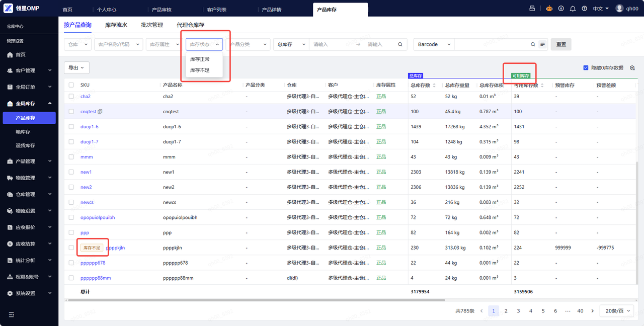Image resolution: width=644 pixels, height=326 pixels.
Task: Switch to the 库存流水 tab
Action: click(x=116, y=25)
